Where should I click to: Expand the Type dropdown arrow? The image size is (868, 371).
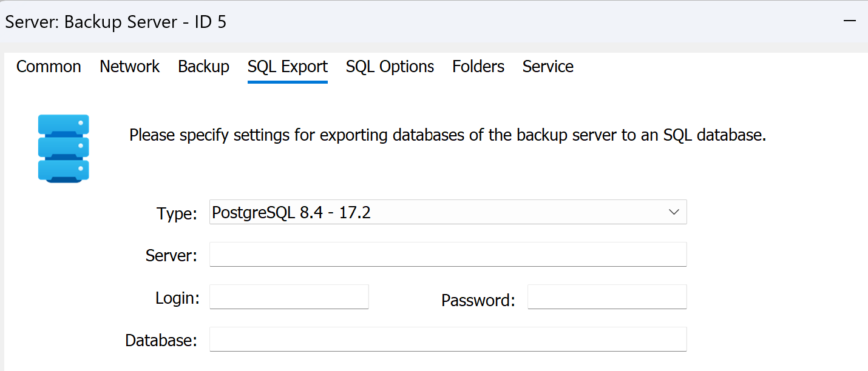(673, 212)
